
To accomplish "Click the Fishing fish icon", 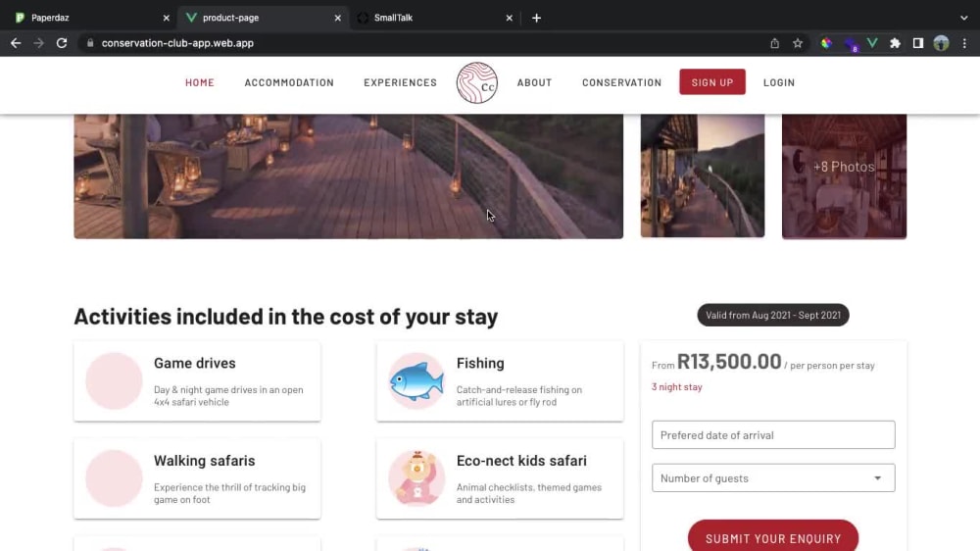I will (416, 380).
